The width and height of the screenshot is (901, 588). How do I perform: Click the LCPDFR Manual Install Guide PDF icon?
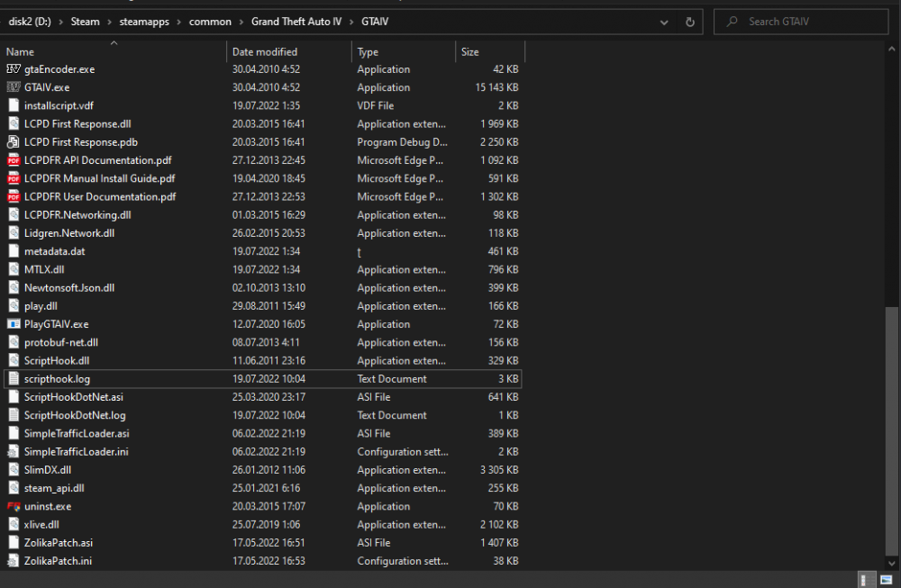(14, 178)
